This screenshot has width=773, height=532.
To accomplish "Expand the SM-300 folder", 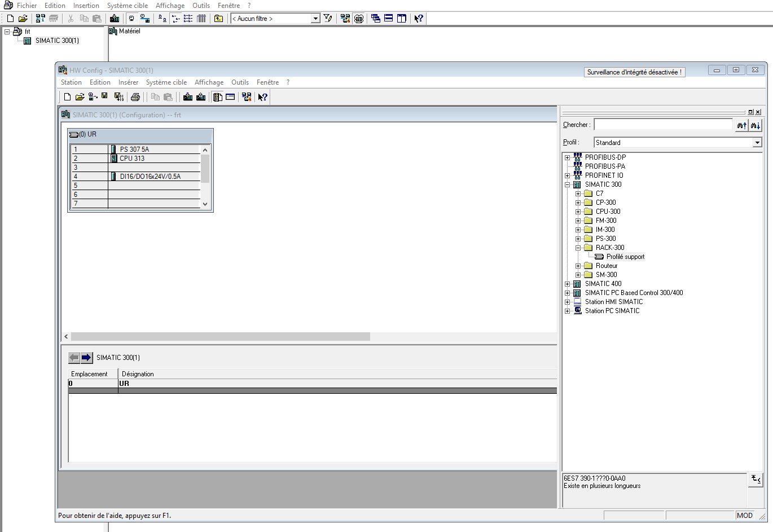I will 578,275.
